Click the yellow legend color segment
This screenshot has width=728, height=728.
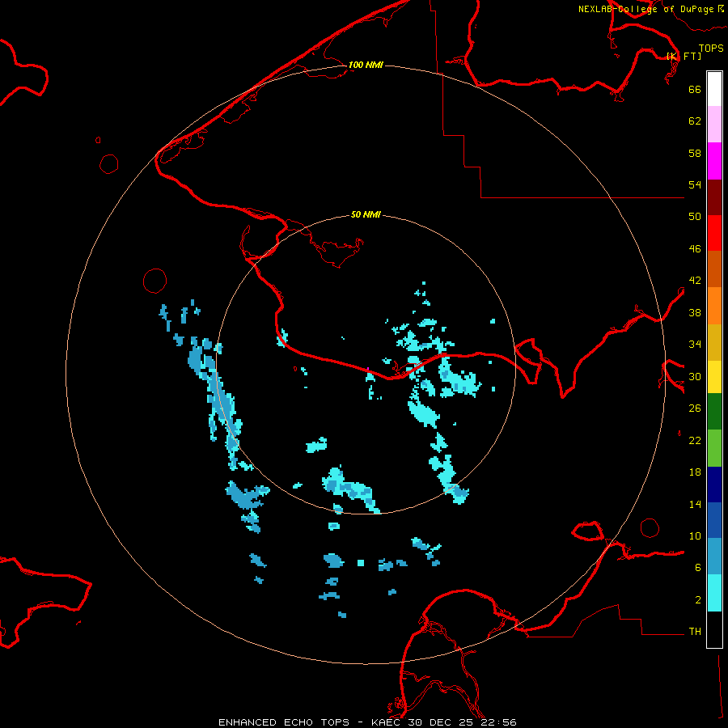714,377
